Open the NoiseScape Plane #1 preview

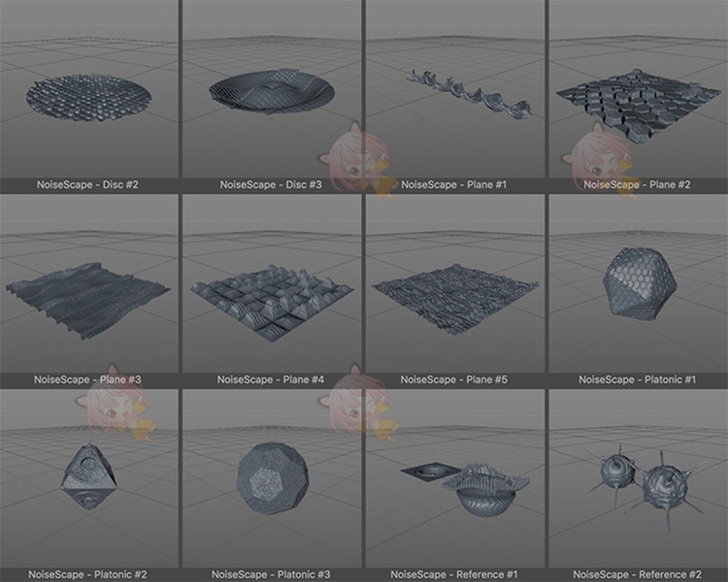click(455, 88)
